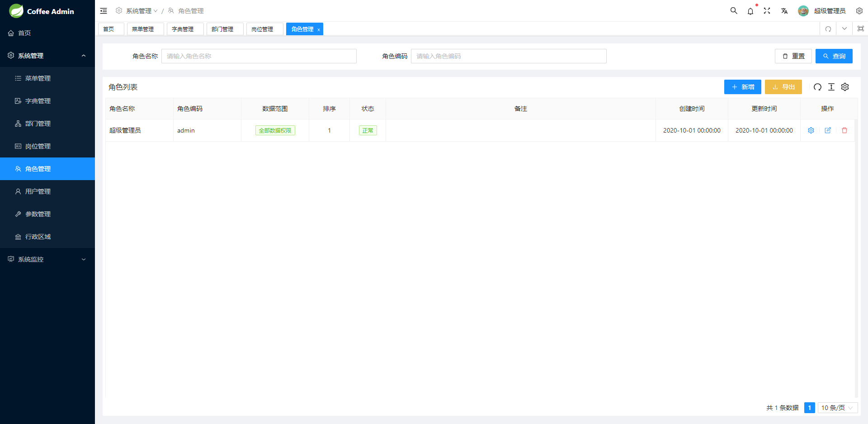Click the edit icon for 超级管理员 row

click(828, 130)
